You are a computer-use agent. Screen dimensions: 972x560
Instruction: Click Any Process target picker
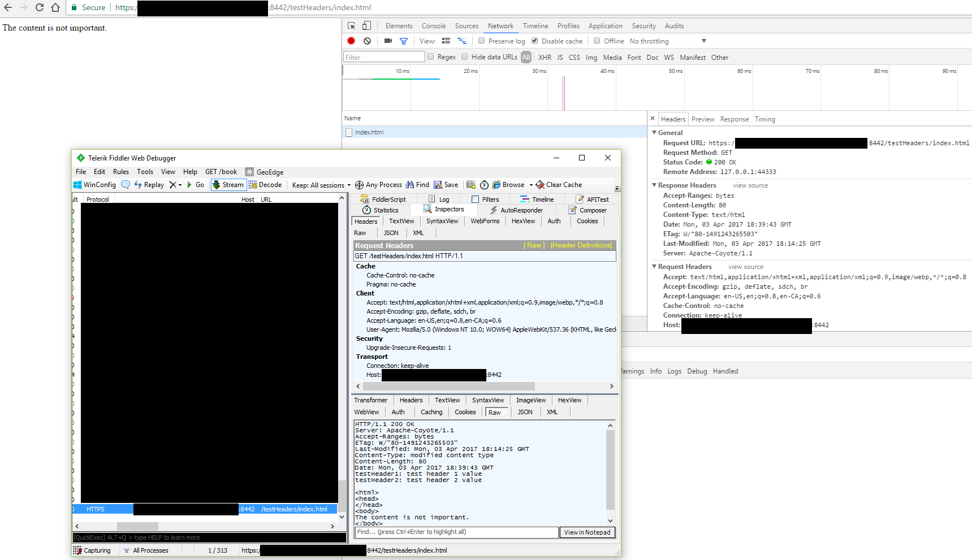pos(378,185)
